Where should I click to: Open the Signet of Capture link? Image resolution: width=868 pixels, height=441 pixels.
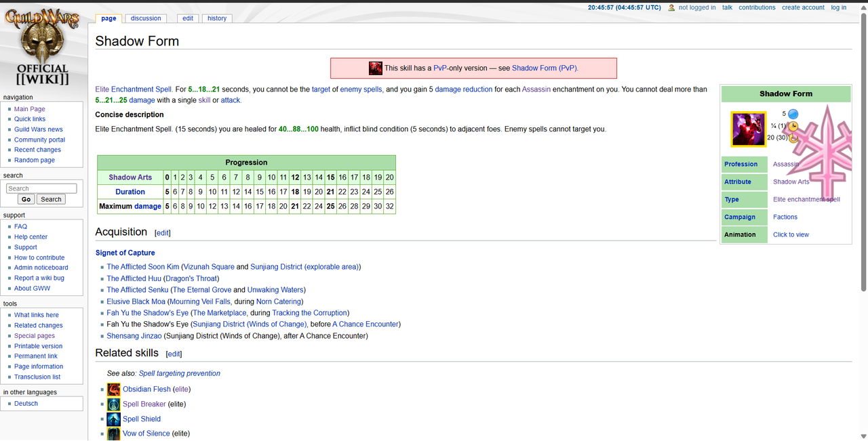[125, 253]
